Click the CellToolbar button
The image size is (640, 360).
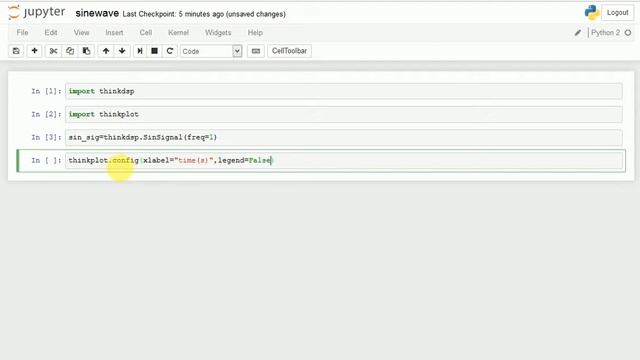click(x=289, y=51)
